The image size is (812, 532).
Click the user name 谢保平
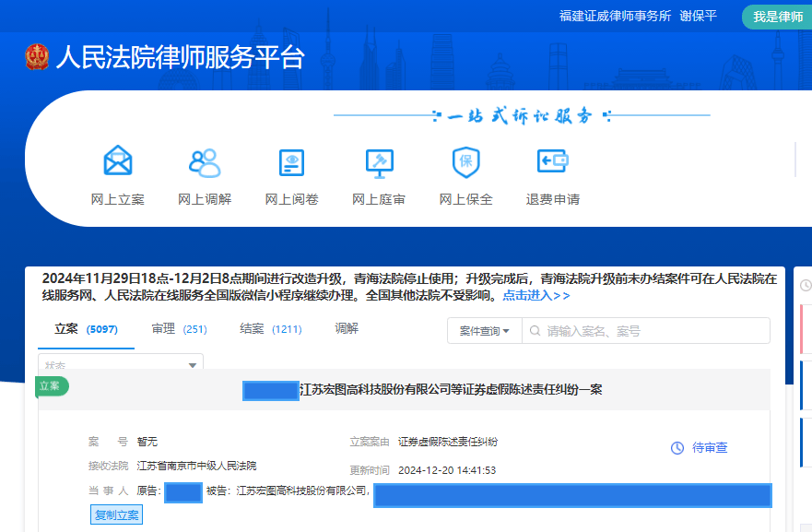point(698,16)
